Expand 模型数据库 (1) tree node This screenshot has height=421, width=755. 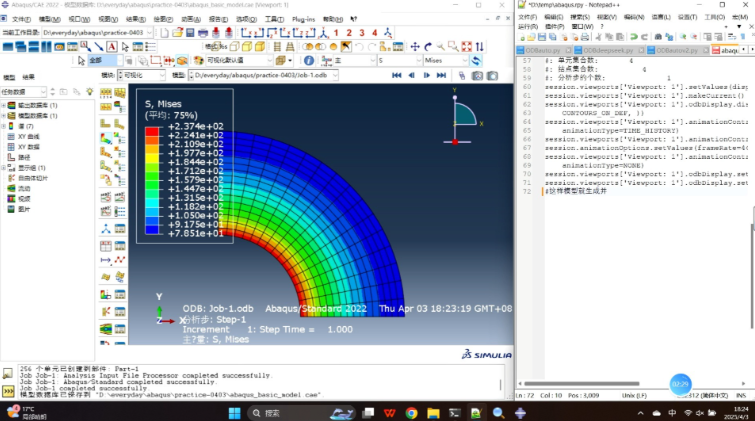pyautogui.click(x=3, y=116)
